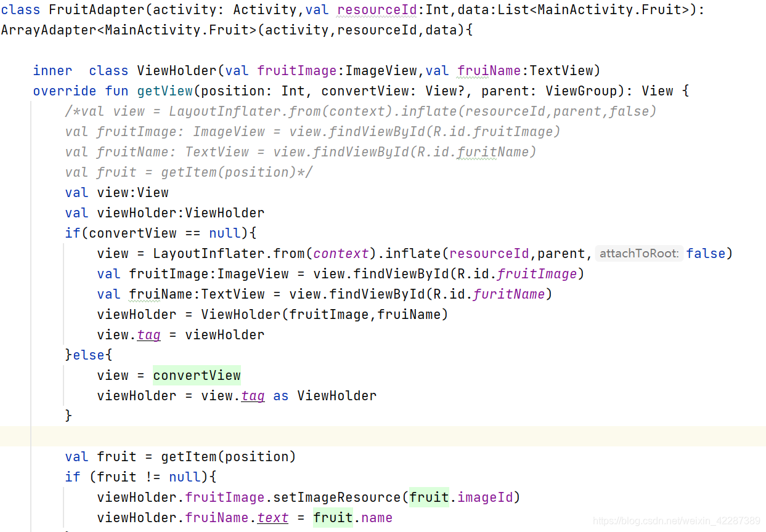Click setImageResource method call
766x532 pixels.
[337, 498]
